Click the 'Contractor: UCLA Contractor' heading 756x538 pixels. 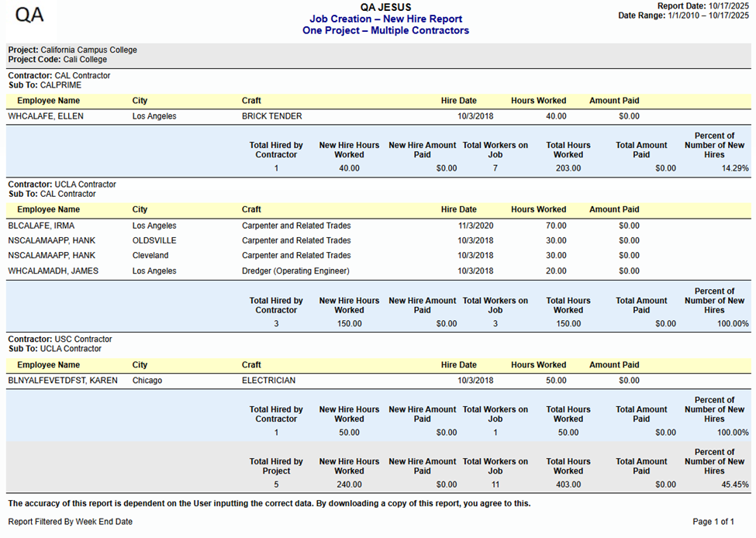click(x=62, y=185)
